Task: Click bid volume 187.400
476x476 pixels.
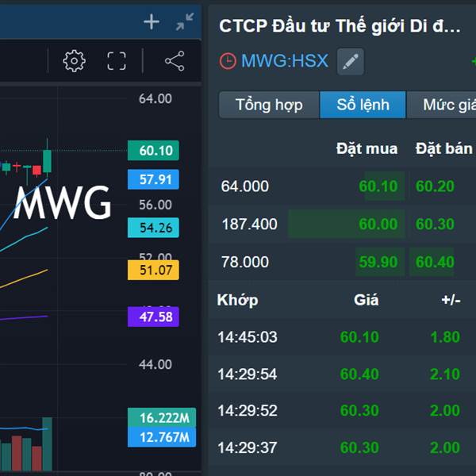Action: pyautogui.click(x=249, y=224)
